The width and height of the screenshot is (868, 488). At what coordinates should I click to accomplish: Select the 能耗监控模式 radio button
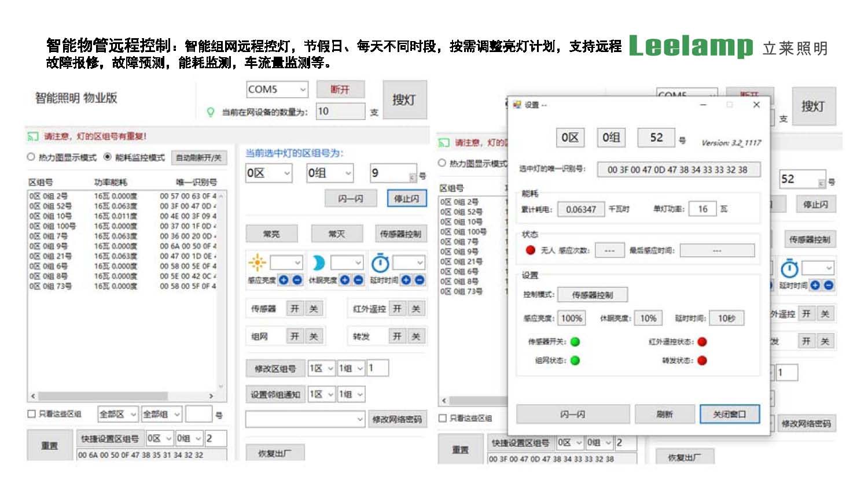coord(108,157)
